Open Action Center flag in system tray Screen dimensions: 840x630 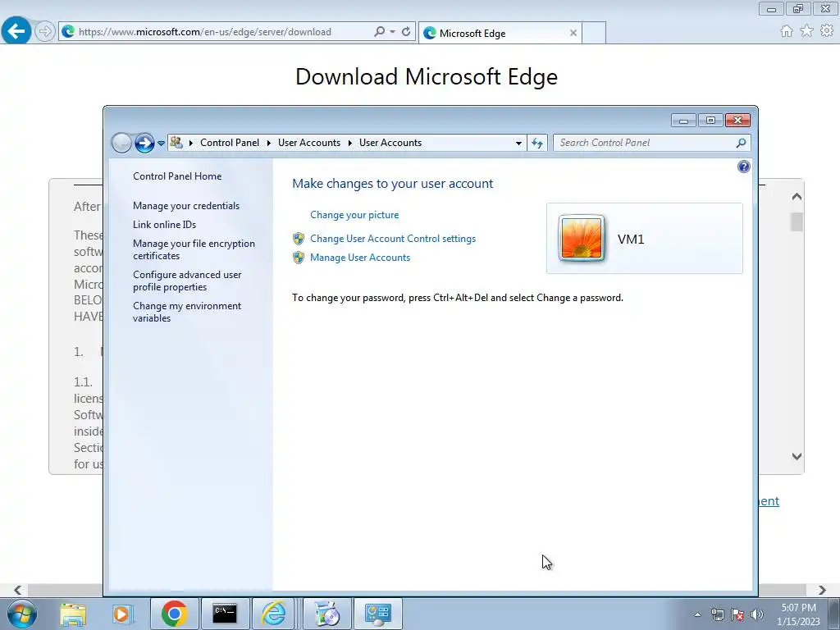point(737,614)
